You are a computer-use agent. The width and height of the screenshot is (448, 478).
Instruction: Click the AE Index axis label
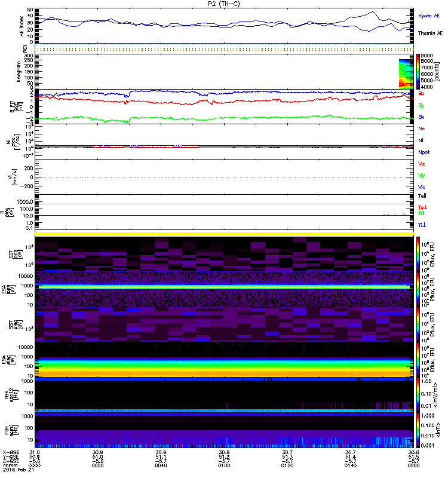coord(22,26)
